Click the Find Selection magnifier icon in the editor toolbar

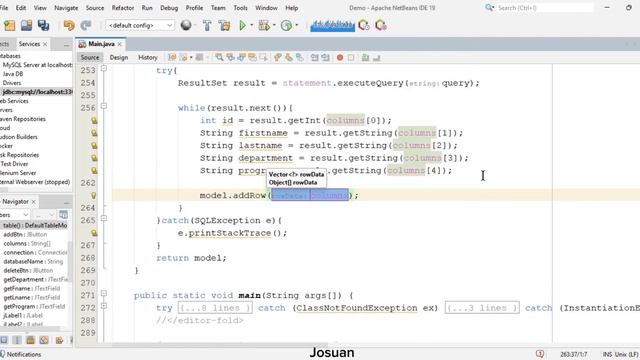pyautogui.click(x=219, y=58)
